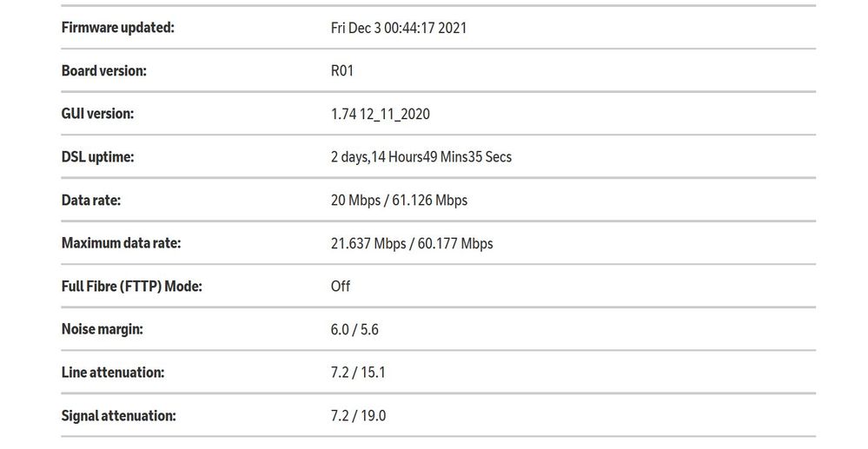Viewport: 868px width, 449px height.
Task: Select the 21.637 Mbps / 60.177 Mbps value
Action: pos(412,243)
